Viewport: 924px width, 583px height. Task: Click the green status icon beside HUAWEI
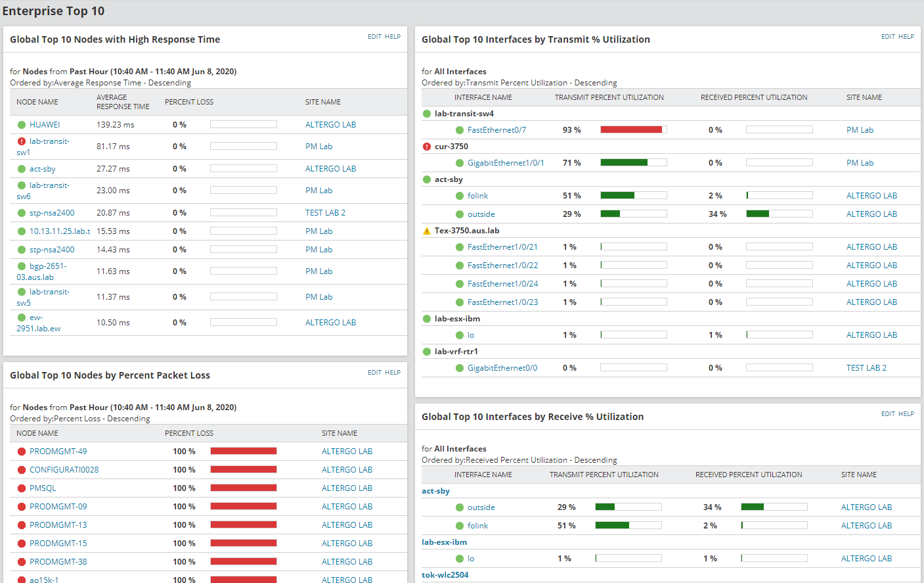click(x=22, y=125)
